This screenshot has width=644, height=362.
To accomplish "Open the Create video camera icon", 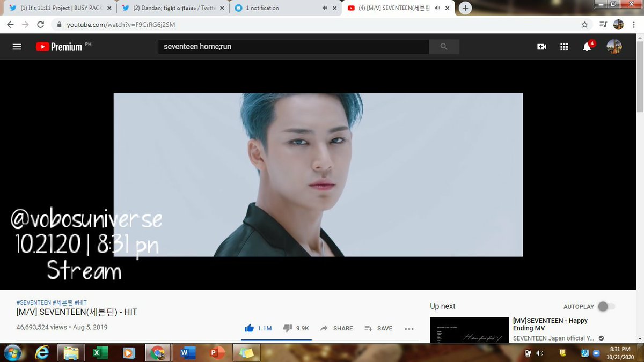I will click(541, 47).
